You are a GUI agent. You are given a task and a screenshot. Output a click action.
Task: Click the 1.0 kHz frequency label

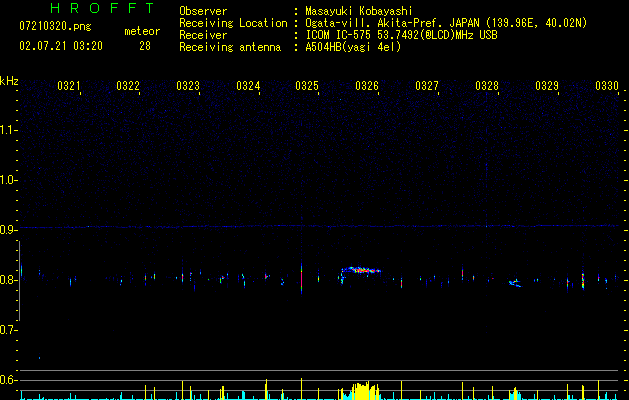point(8,180)
